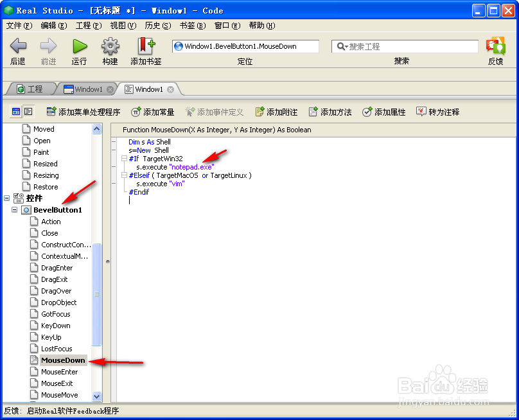Select the KeyDown event
This screenshot has width=519, height=420.
point(56,326)
